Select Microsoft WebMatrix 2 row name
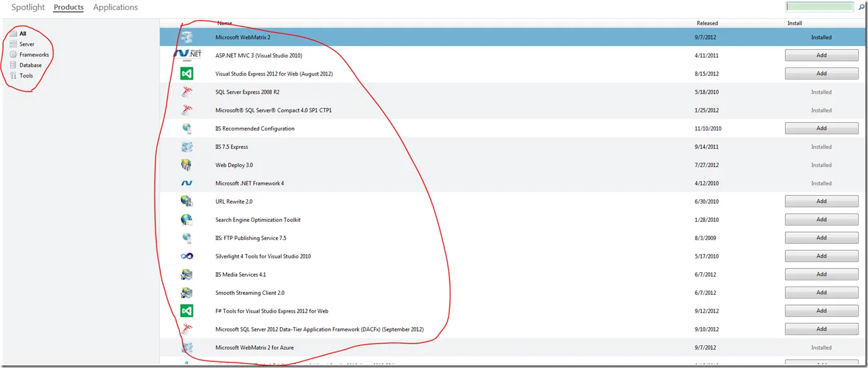This screenshot has height=368, width=868. [242, 37]
